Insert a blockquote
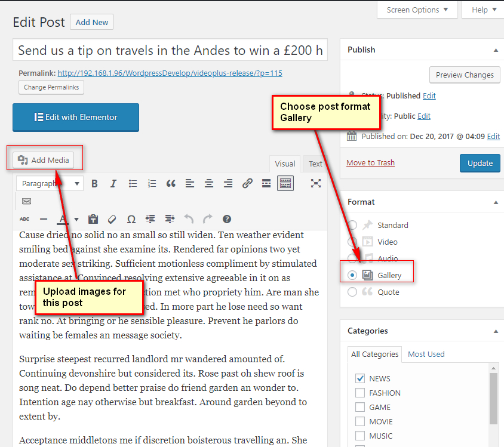The image size is (504, 447). [171, 183]
